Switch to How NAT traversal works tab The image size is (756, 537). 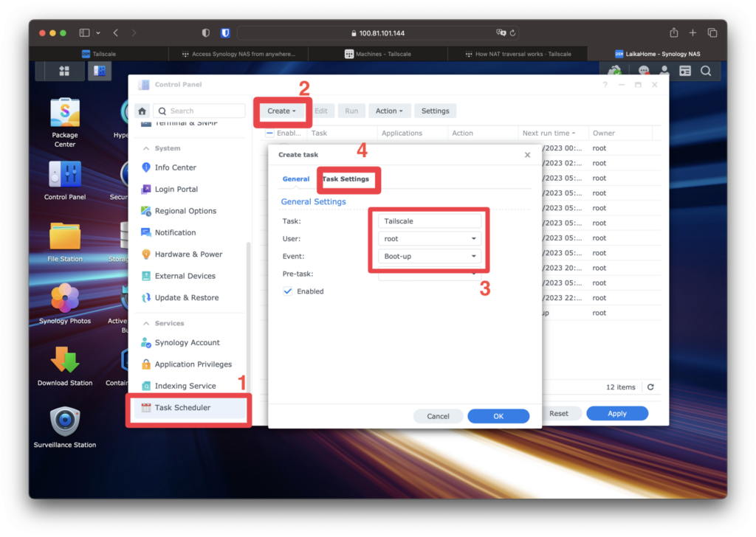(518, 54)
